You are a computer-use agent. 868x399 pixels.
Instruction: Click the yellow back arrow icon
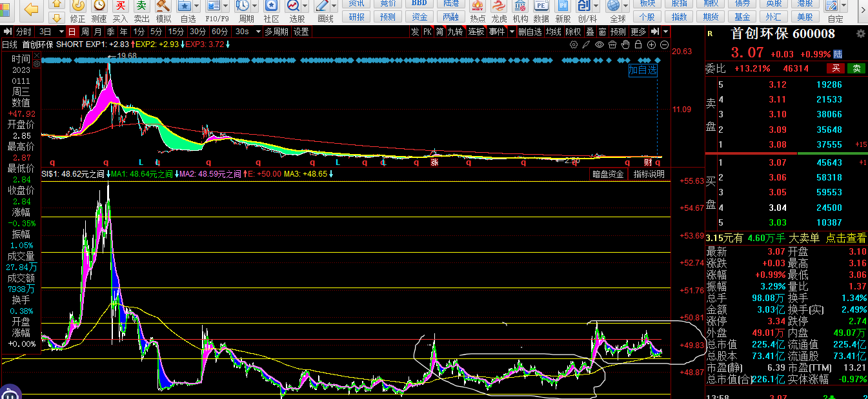coord(31,9)
